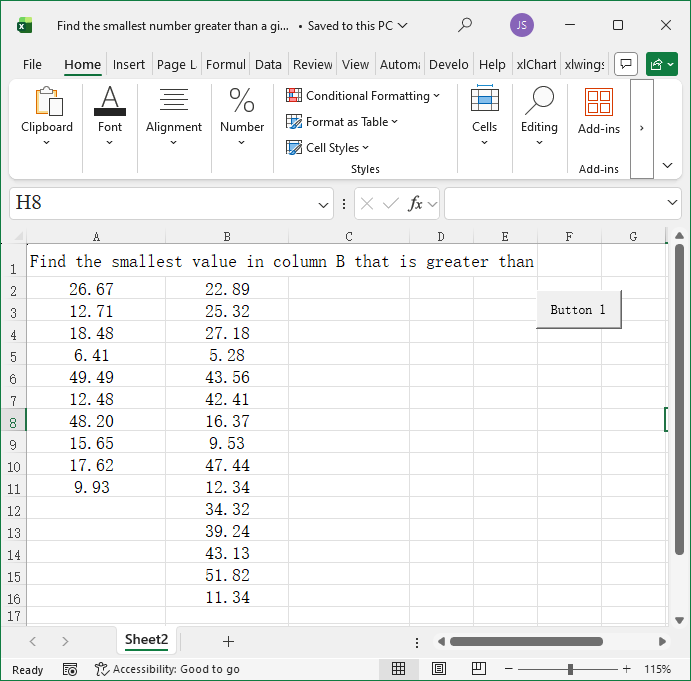Click Button 1 on the worksheet
This screenshot has width=691, height=681.
click(x=578, y=310)
